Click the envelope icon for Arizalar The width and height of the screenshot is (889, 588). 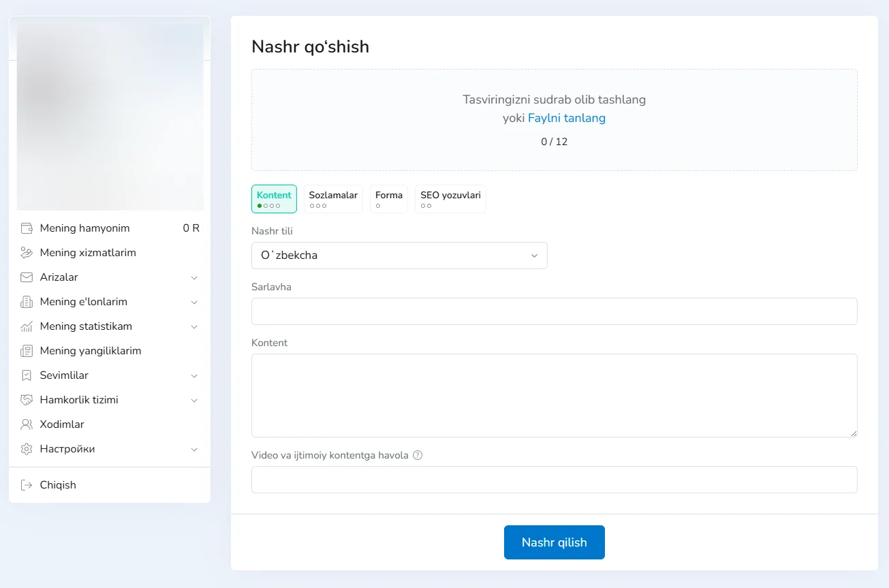pyautogui.click(x=27, y=277)
